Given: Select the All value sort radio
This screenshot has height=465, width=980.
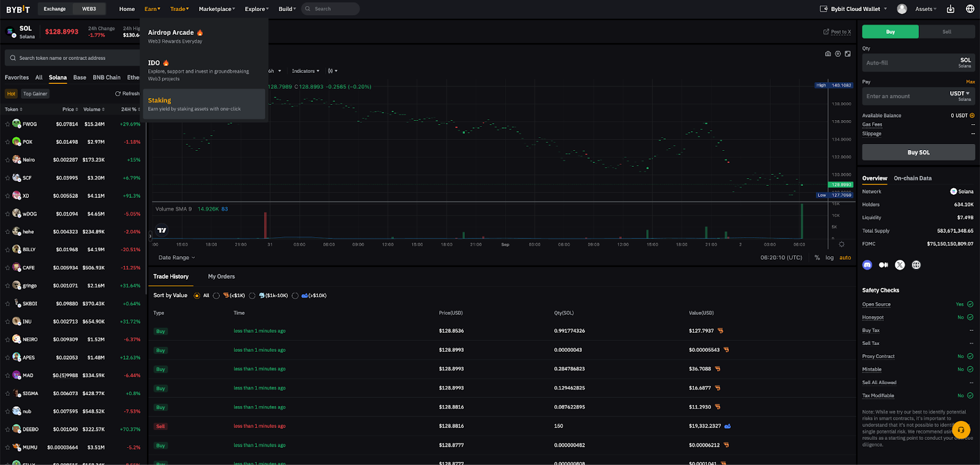Looking at the screenshot, I should click(197, 296).
